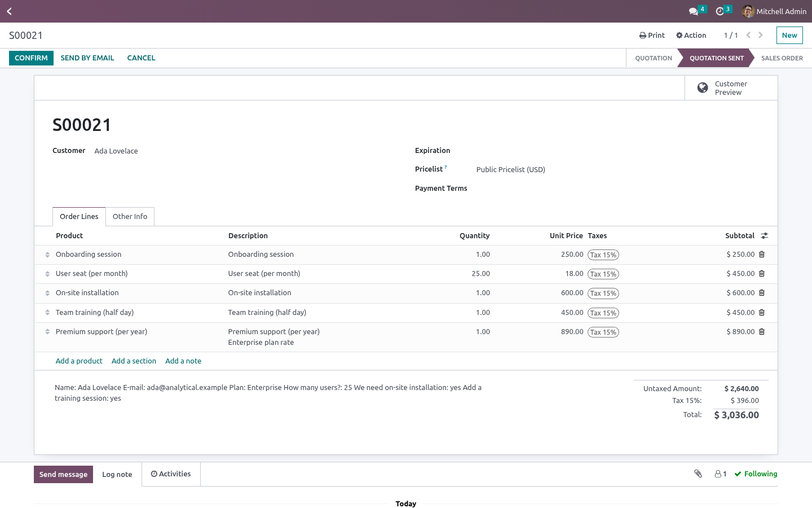Toggle the Following status

click(x=756, y=474)
